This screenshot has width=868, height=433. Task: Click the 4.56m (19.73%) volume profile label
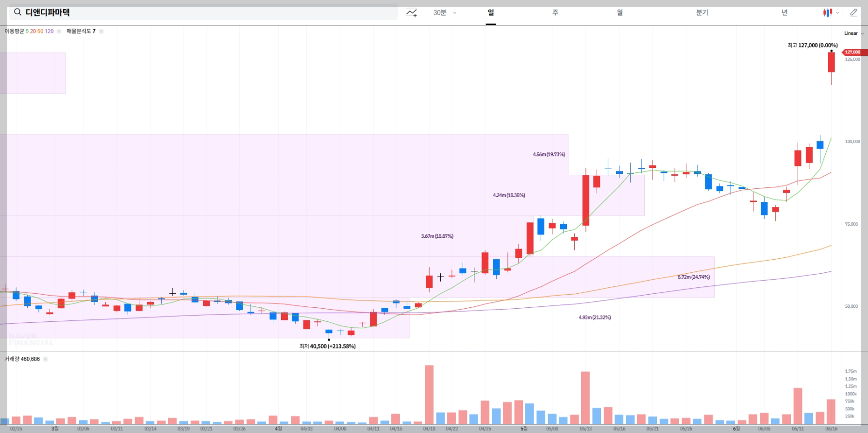pos(549,154)
